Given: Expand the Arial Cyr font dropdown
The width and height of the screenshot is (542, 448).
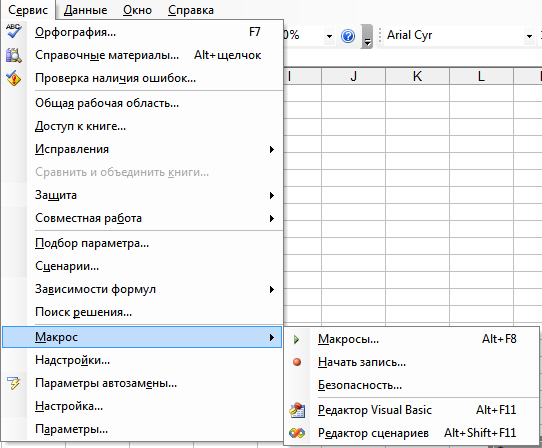Looking at the screenshot, I should coord(529,36).
